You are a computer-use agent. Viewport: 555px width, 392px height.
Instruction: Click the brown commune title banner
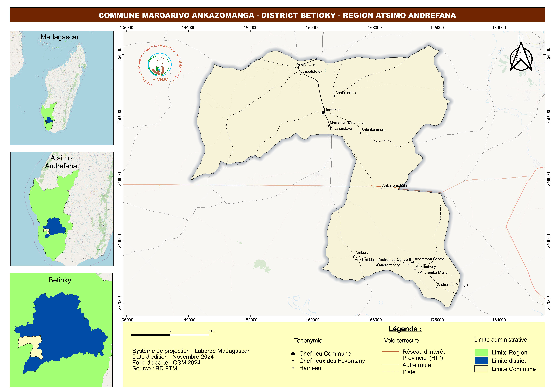coord(277,15)
